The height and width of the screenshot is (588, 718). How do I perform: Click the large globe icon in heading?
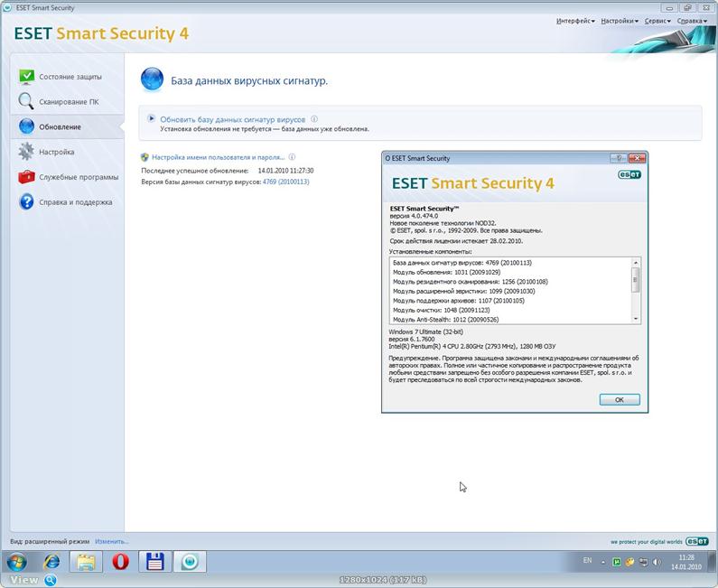pos(152,79)
